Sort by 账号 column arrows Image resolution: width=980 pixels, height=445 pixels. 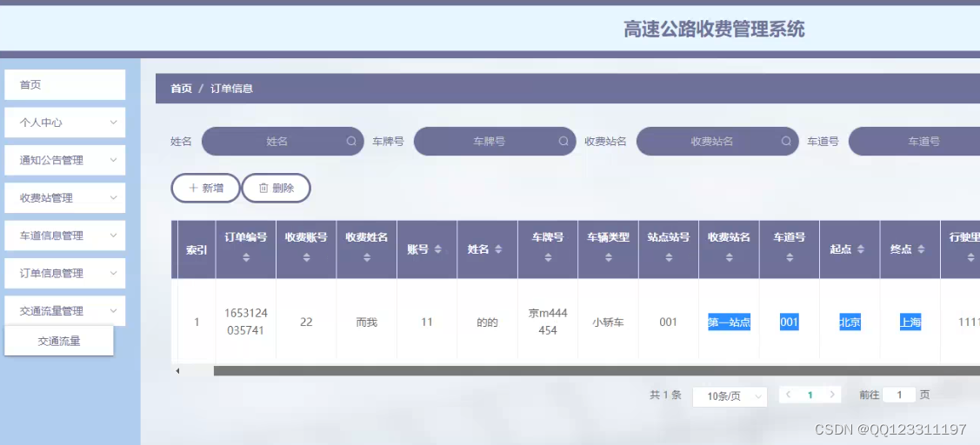coord(437,249)
